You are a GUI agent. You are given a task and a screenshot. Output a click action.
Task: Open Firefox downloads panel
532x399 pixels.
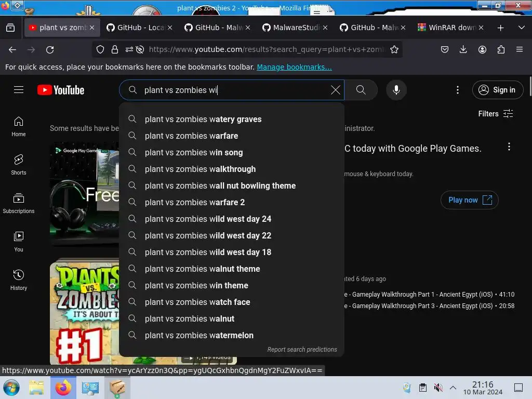(x=463, y=49)
